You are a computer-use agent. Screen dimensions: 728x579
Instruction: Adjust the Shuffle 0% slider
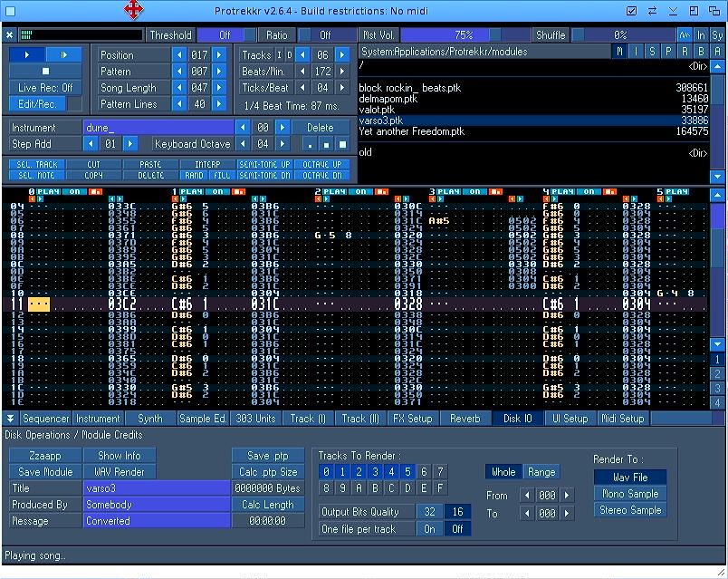pyautogui.click(x=623, y=34)
